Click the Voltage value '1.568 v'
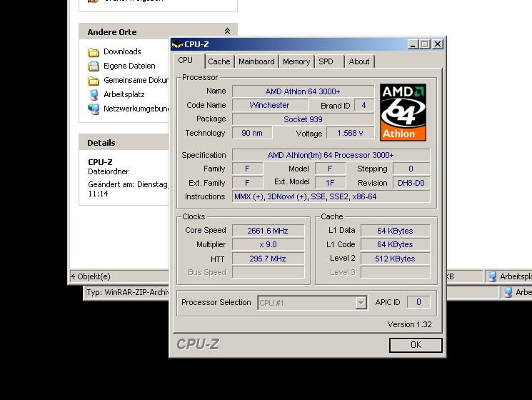 tap(350, 133)
